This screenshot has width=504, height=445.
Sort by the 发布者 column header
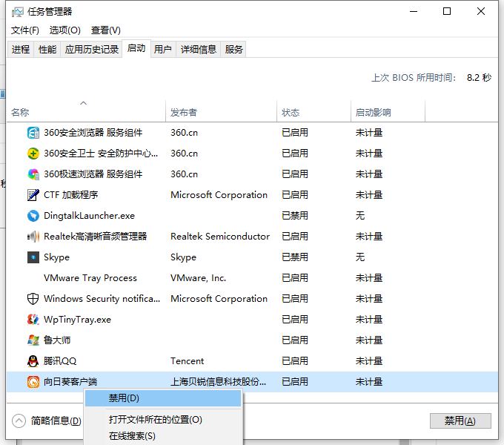click(x=221, y=112)
